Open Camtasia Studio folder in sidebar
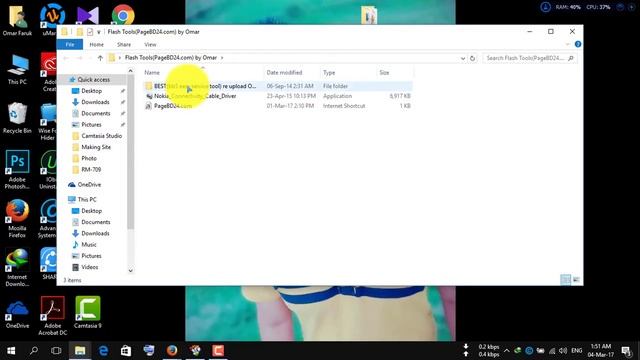 pos(101,136)
